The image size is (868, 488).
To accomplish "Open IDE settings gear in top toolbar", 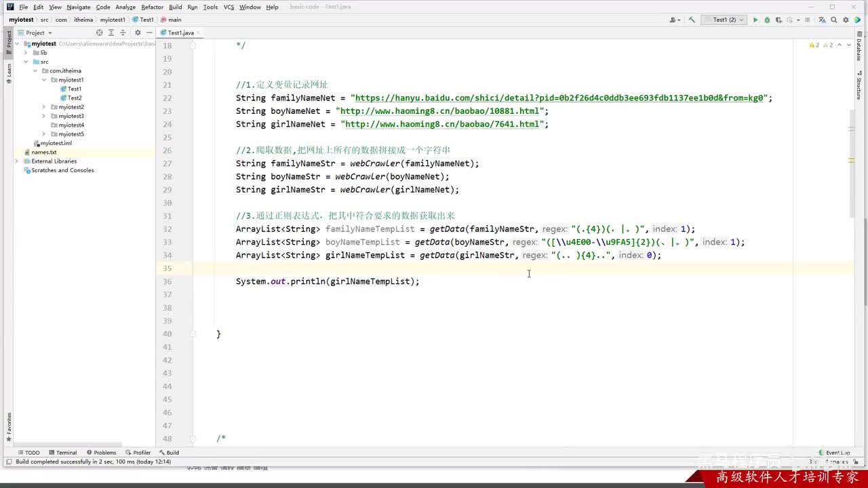I will 846,20.
